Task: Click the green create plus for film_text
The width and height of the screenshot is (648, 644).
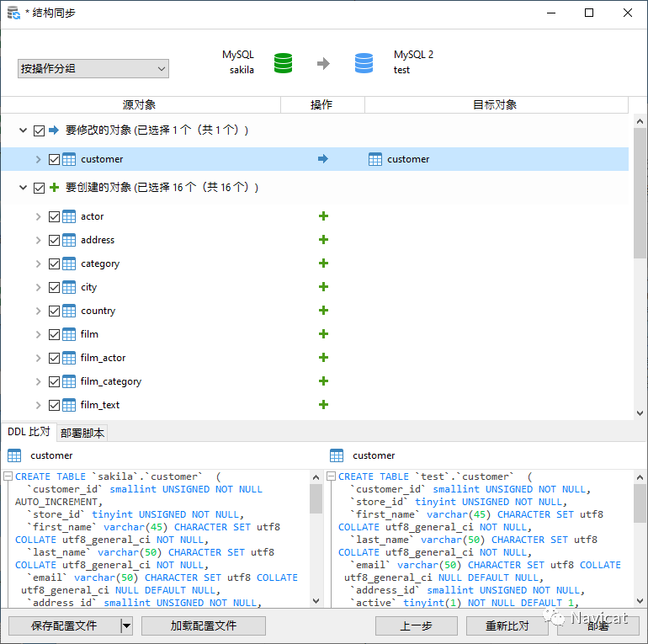Action: coord(324,404)
